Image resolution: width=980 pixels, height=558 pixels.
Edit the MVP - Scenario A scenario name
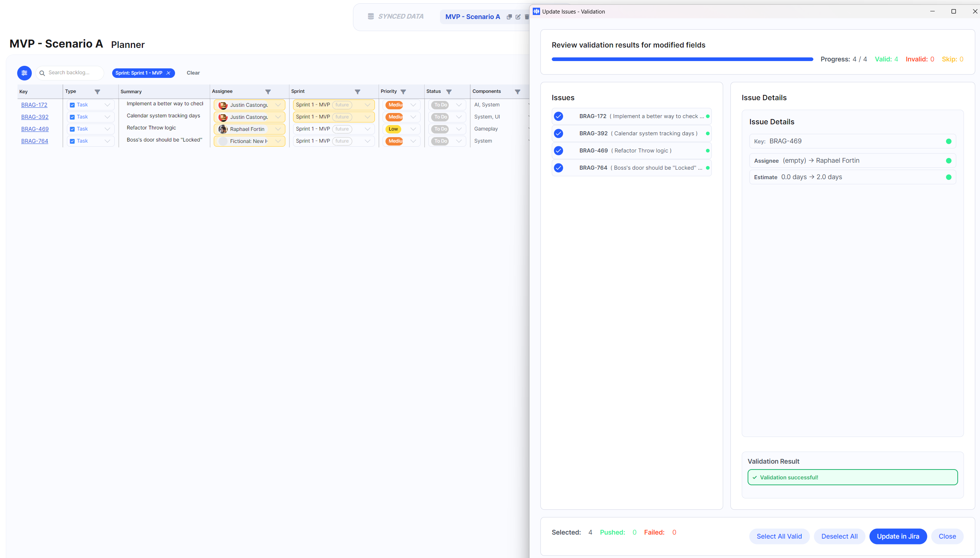tap(518, 17)
